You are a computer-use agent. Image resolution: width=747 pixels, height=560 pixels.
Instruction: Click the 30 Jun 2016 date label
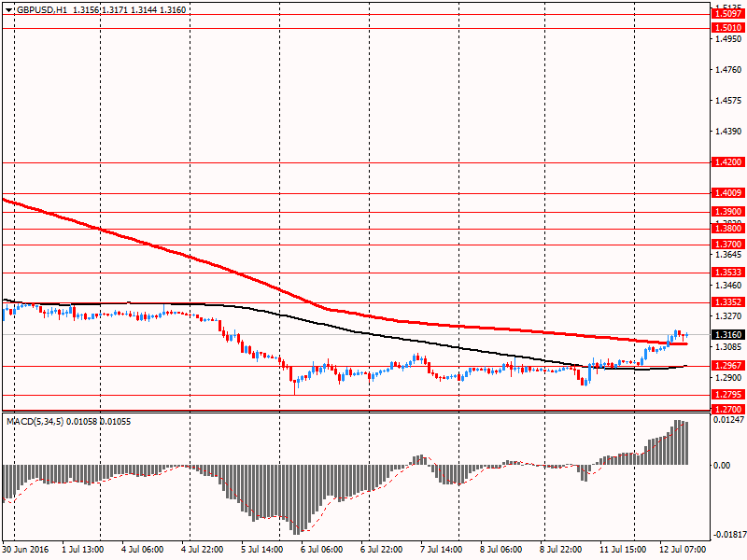pyautogui.click(x=25, y=550)
